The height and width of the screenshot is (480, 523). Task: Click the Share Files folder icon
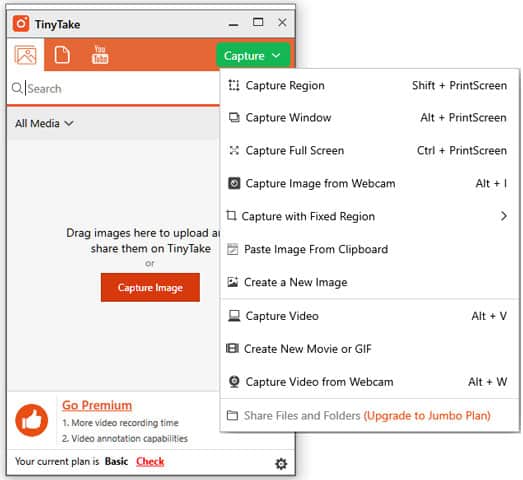coord(232,415)
